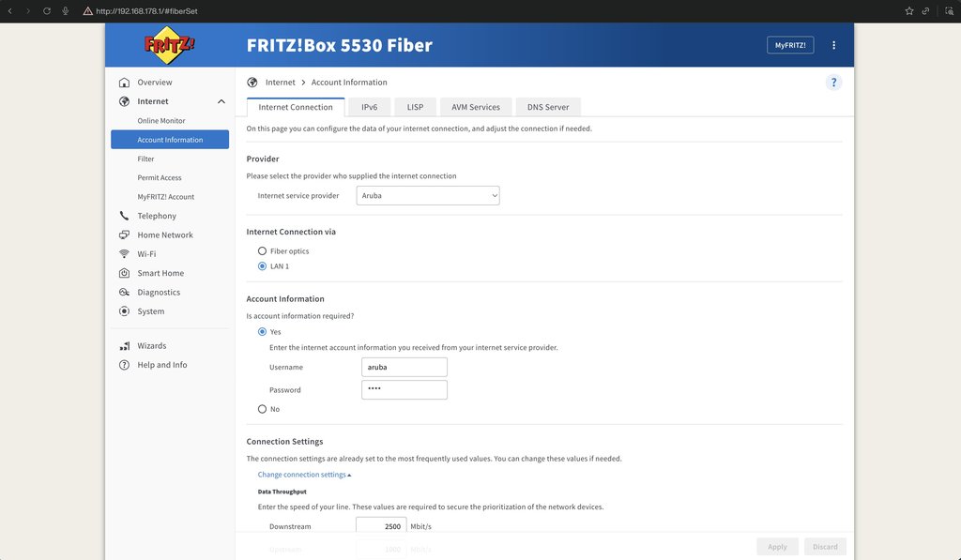
Task: Click the Username input field
Action: pyautogui.click(x=404, y=367)
